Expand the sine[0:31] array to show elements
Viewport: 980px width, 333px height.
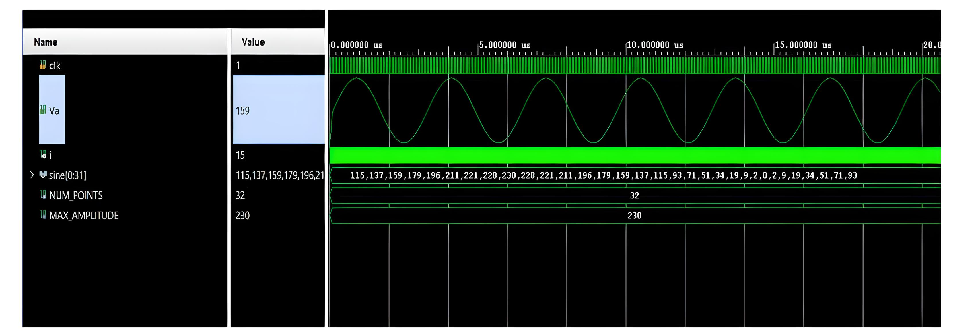(x=32, y=175)
